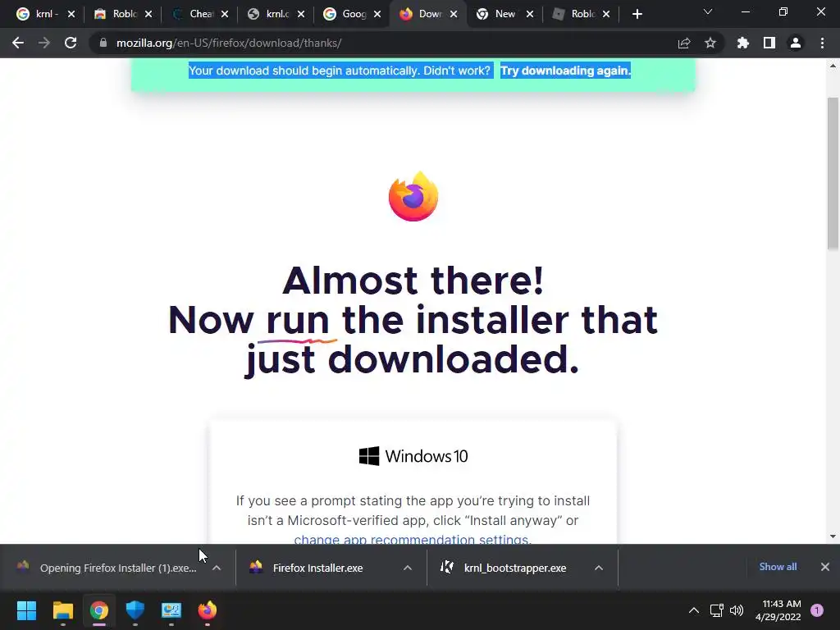This screenshot has width=840, height=630.
Task: Click the page vertical scrollbar thumb
Action: (833, 174)
